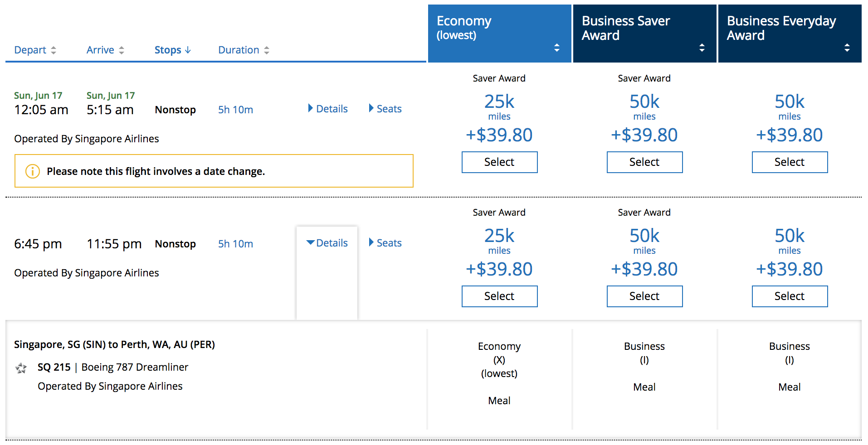Click sort arrows in Business Everyday Award header
Viewport: 868px width, 445px height.
[847, 48]
